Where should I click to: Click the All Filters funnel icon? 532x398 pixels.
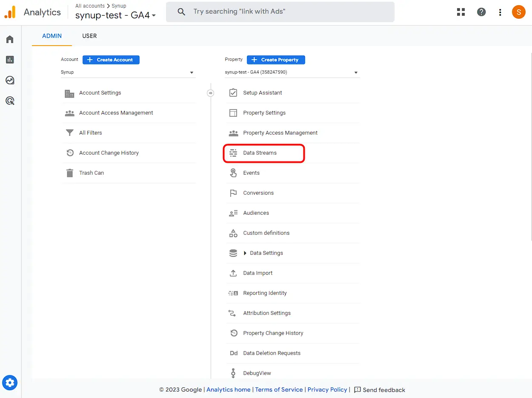(x=69, y=133)
